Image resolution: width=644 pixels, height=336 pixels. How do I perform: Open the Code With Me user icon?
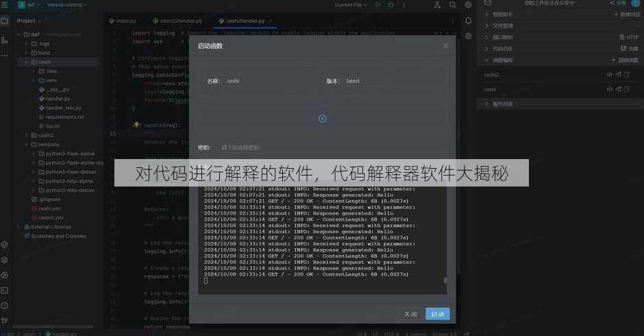click(437, 5)
